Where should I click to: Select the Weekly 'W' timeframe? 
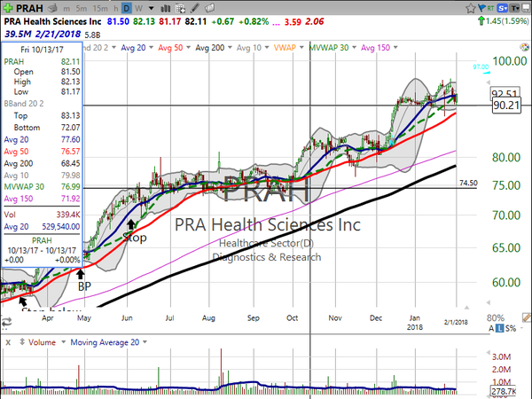(138, 8)
